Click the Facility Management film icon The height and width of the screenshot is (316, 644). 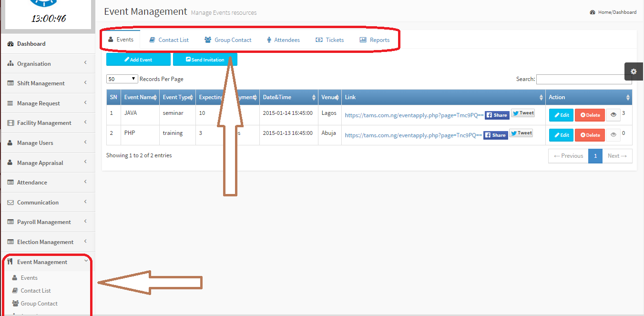10,123
